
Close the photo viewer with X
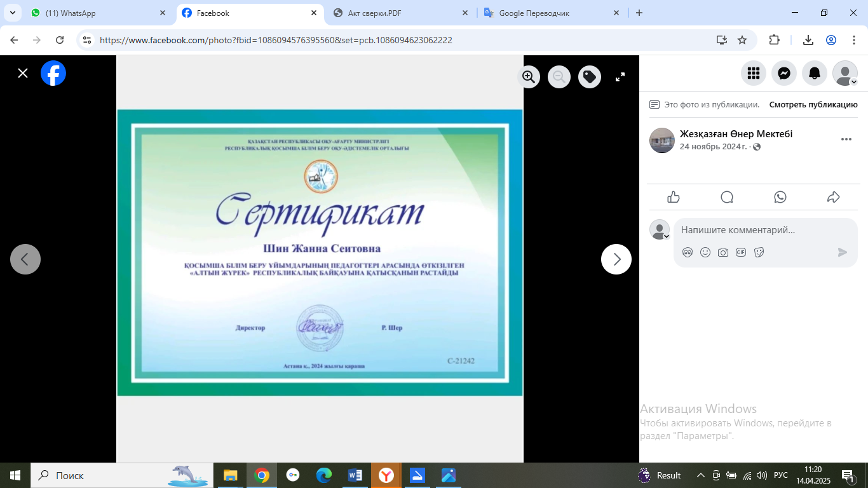coord(23,73)
